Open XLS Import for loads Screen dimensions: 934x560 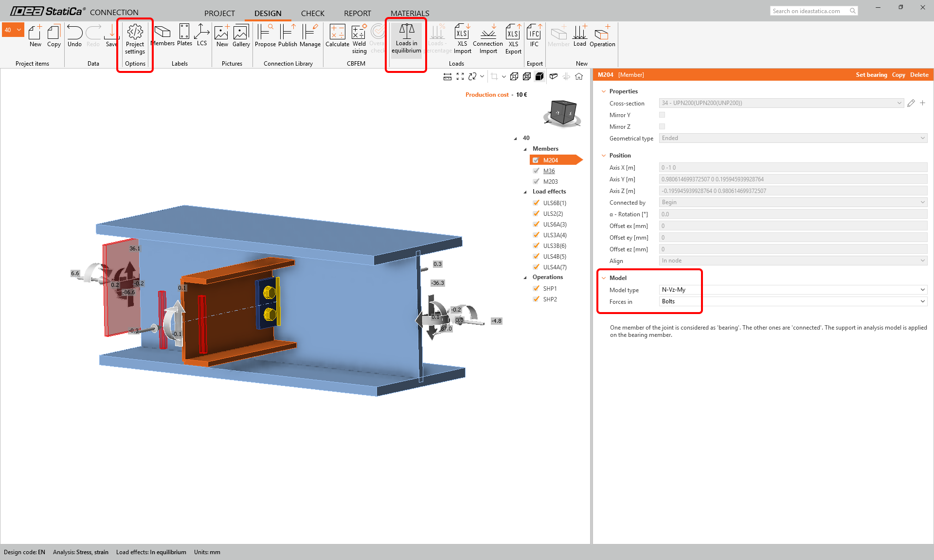[462, 39]
